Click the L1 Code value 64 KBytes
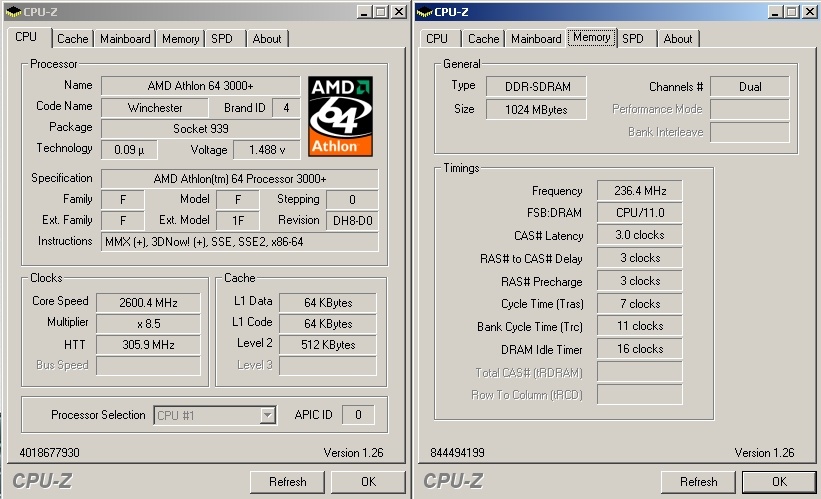 328,324
